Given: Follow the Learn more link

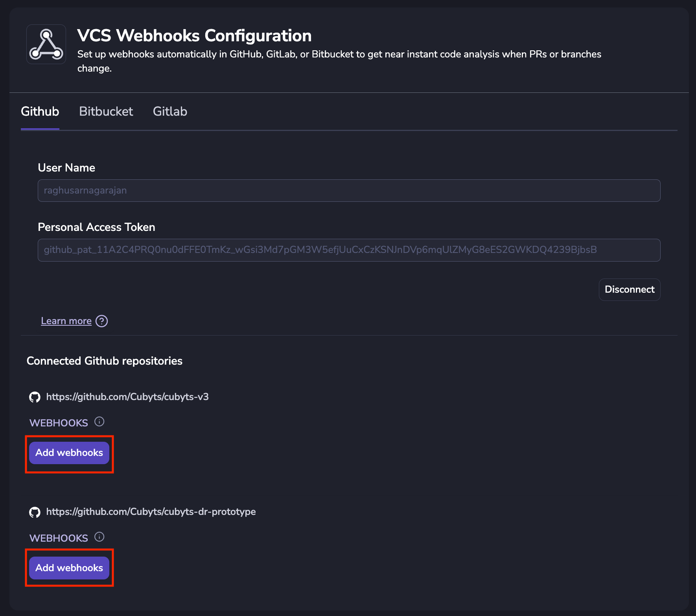Looking at the screenshot, I should click(66, 321).
